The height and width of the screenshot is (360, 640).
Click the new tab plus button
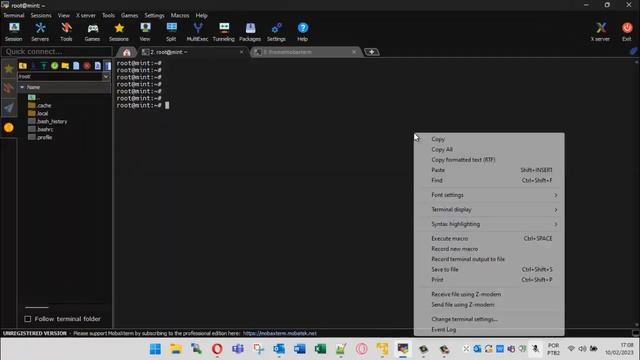click(371, 52)
